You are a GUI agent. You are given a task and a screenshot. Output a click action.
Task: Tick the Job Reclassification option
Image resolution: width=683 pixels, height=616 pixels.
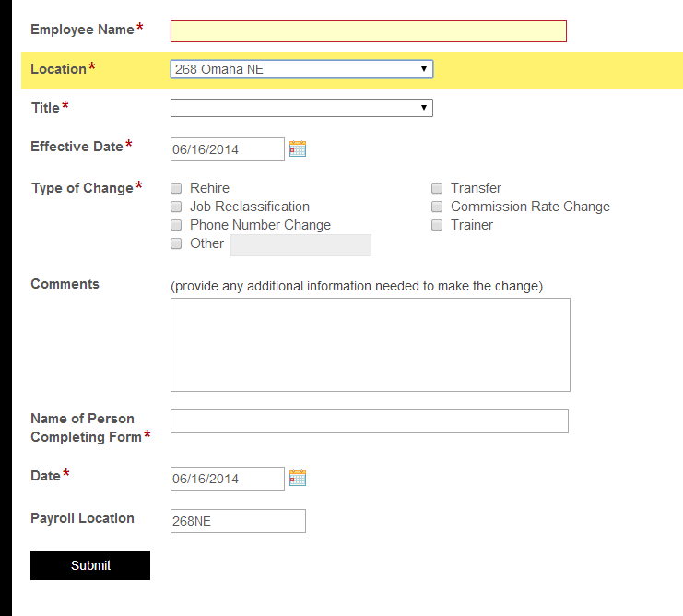(176, 207)
